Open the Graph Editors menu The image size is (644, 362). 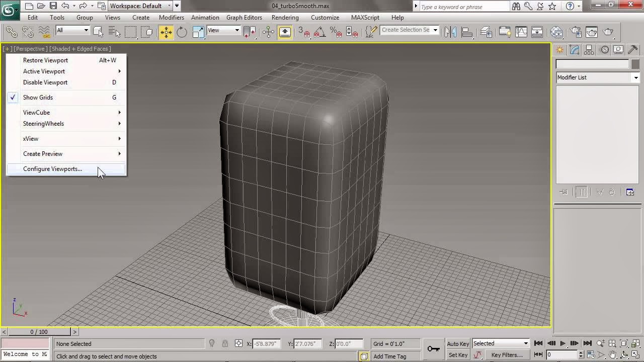244,18
